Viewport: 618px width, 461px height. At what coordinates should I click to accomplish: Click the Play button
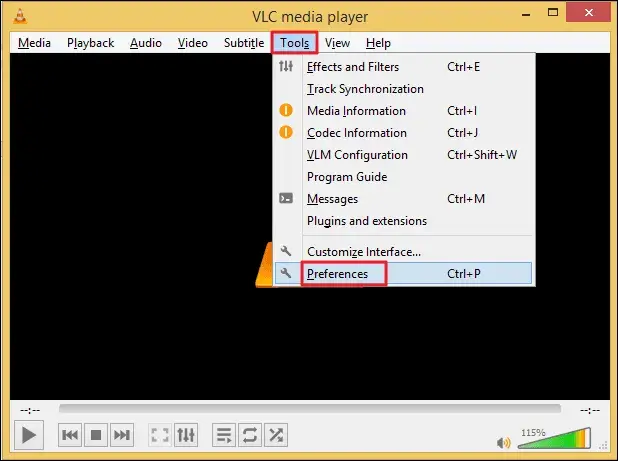coord(28,435)
